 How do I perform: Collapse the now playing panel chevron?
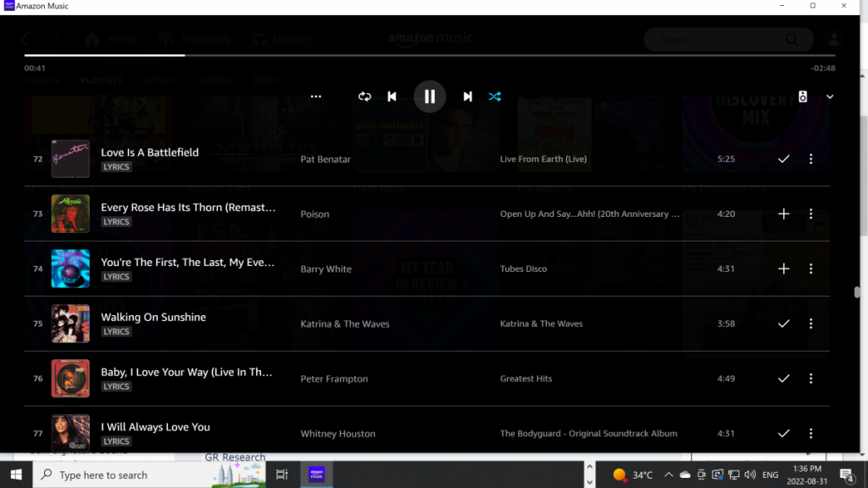click(x=829, y=97)
